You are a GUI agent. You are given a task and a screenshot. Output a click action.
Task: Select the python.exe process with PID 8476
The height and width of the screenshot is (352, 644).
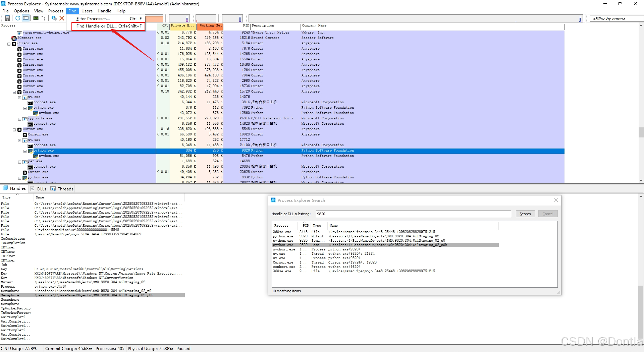(x=282, y=156)
